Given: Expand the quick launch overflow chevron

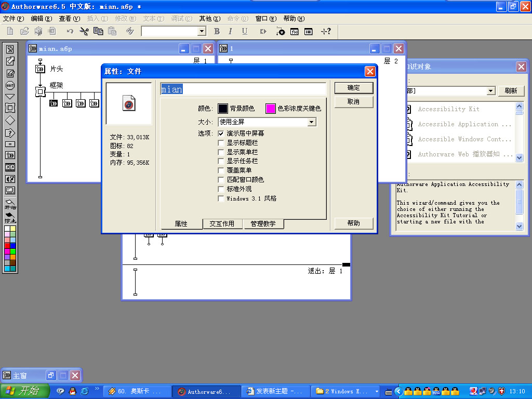Looking at the screenshot, I should [x=97, y=388].
